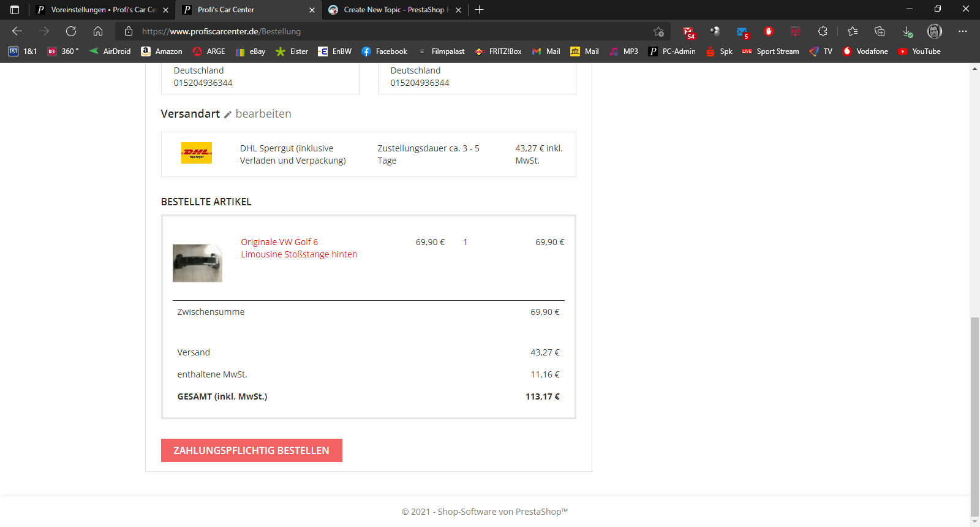The image size is (980, 527).
Task: Open the browser Settings and more menu
Action: tap(963, 31)
